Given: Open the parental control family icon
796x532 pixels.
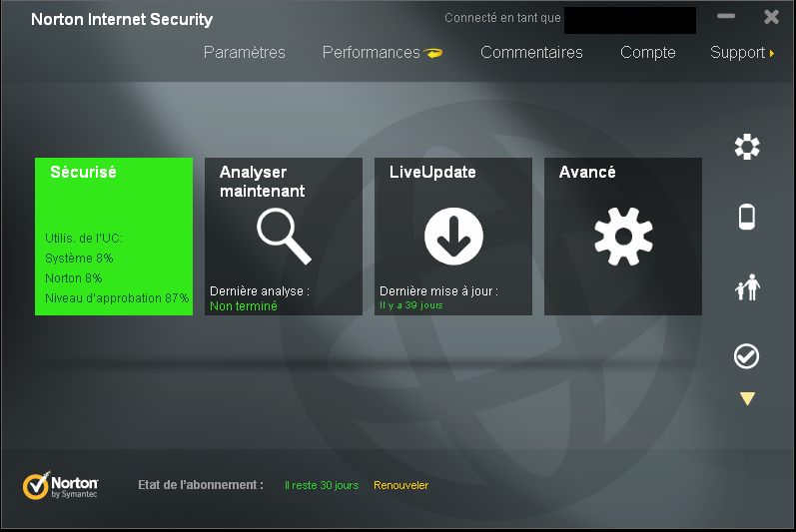Looking at the screenshot, I should pos(747,287).
